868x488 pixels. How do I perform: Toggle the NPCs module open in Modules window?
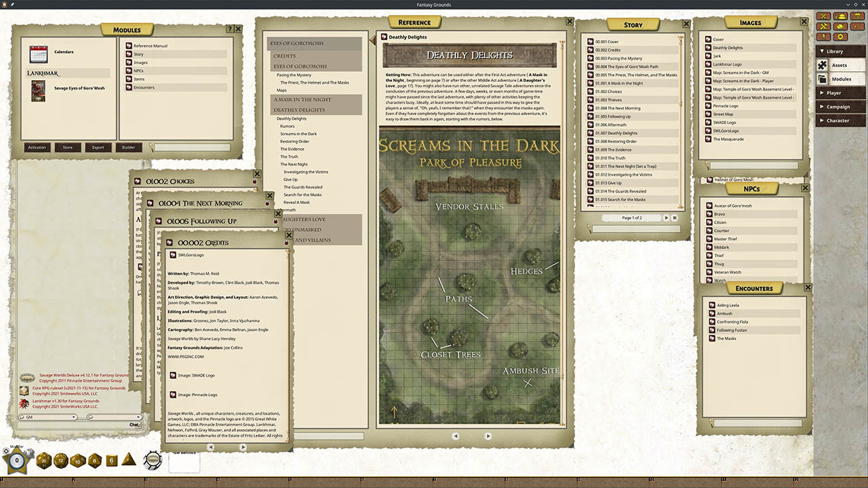click(128, 70)
